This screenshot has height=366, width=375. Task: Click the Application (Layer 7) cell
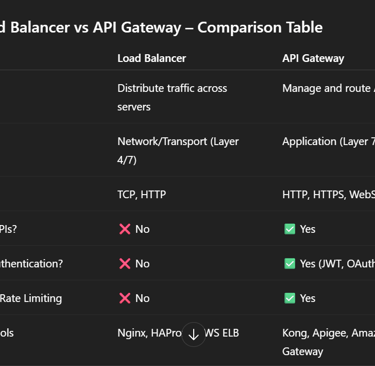(x=328, y=142)
